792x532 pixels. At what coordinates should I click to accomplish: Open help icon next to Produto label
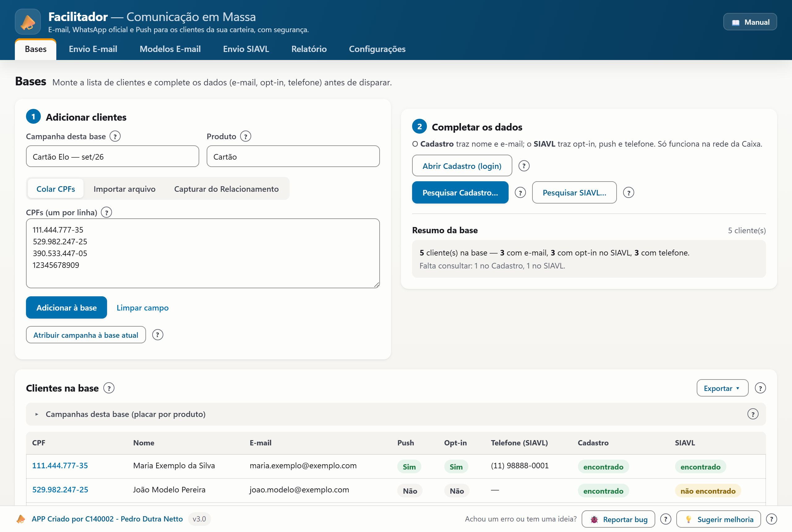[x=245, y=136]
